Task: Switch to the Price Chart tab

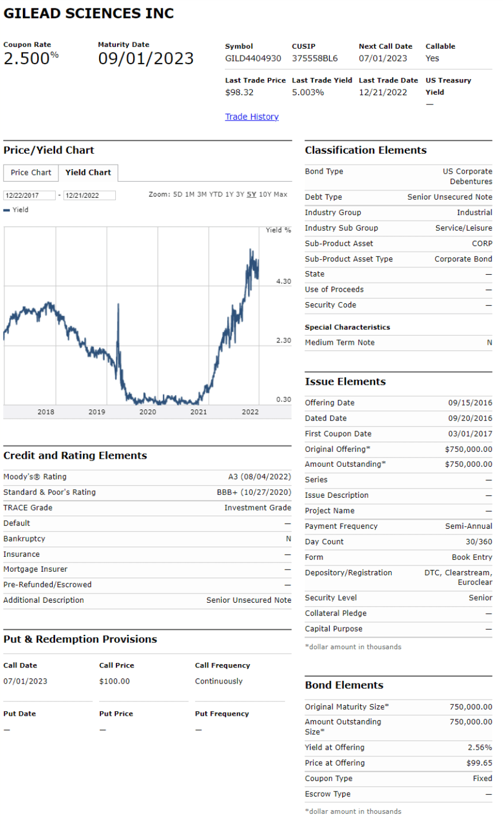Action: pos(31,173)
